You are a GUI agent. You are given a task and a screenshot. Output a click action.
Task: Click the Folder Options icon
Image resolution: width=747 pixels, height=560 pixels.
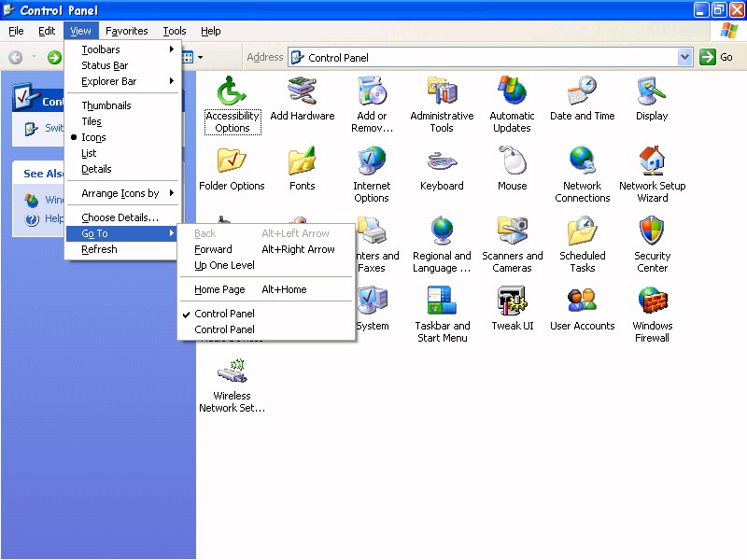click(232, 161)
